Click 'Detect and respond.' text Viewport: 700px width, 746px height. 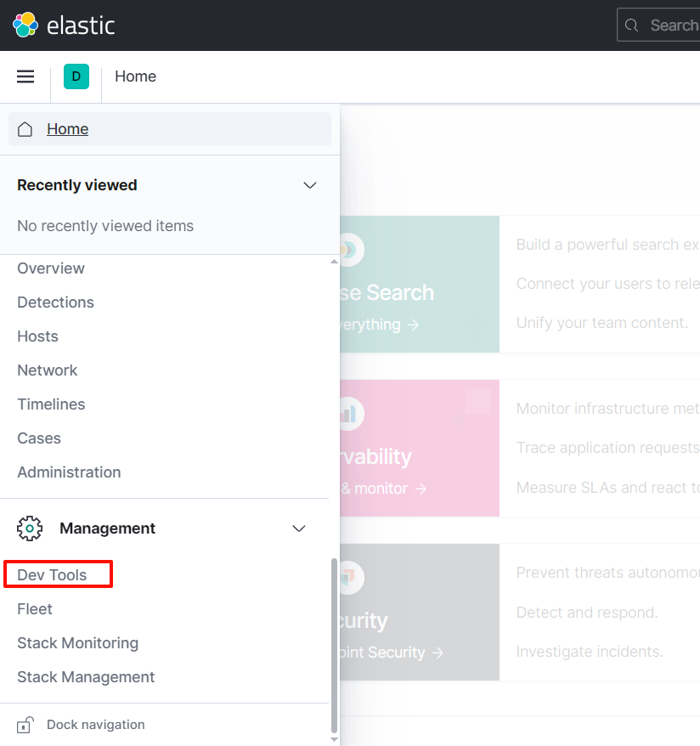point(587,613)
